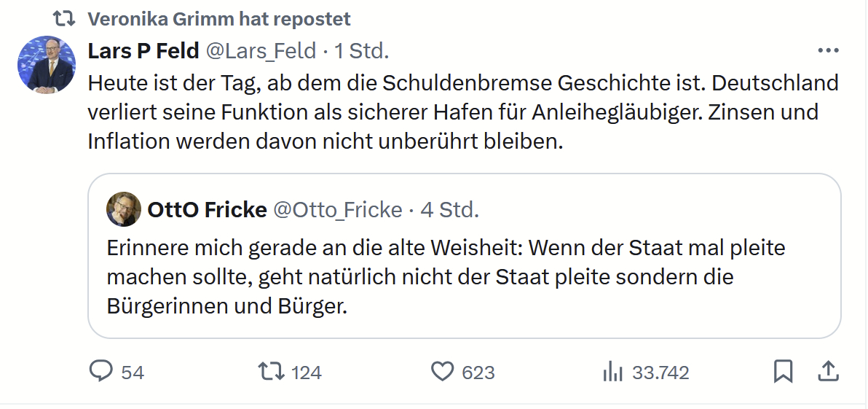868x409 pixels.
Task: Open the quoted tweet about Staat pleite
Action: (x=446, y=277)
